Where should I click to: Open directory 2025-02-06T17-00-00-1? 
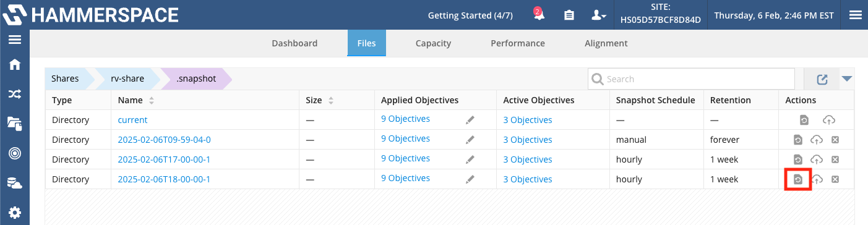click(164, 159)
